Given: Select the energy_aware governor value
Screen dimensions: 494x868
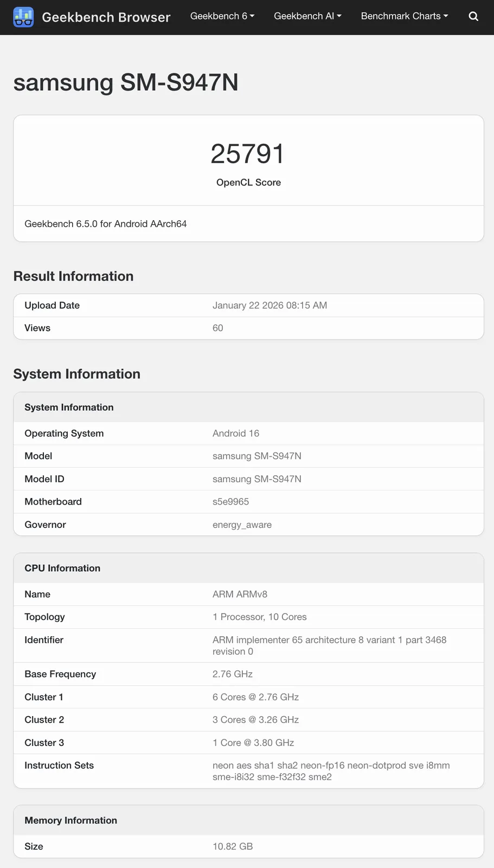Looking at the screenshot, I should coord(242,525).
